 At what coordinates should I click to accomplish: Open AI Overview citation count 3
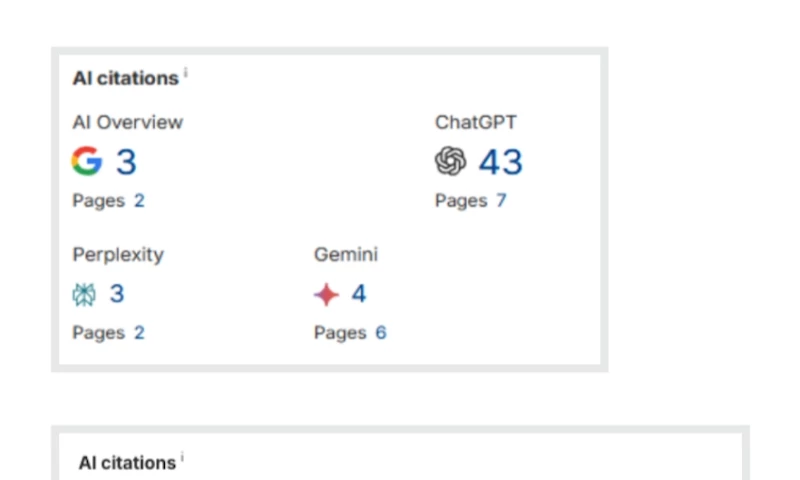click(x=126, y=162)
